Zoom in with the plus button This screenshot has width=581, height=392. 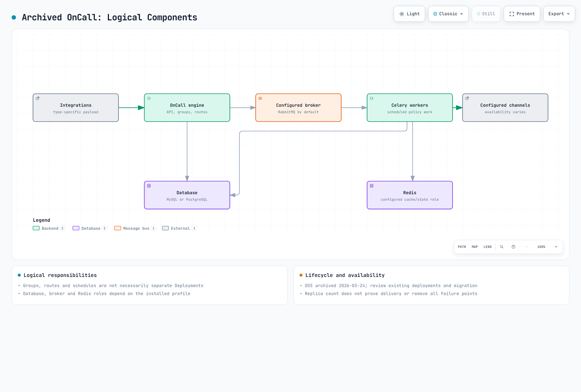coord(556,247)
